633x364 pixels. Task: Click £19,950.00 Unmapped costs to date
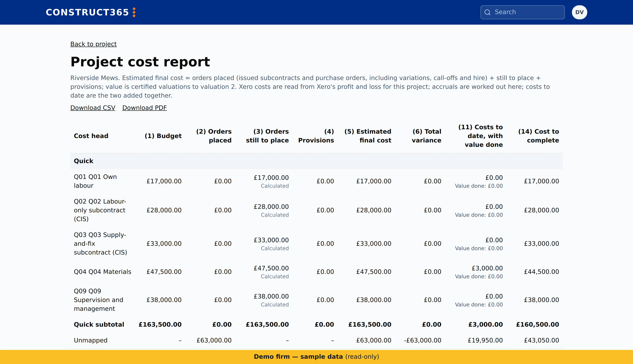(x=485, y=340)
